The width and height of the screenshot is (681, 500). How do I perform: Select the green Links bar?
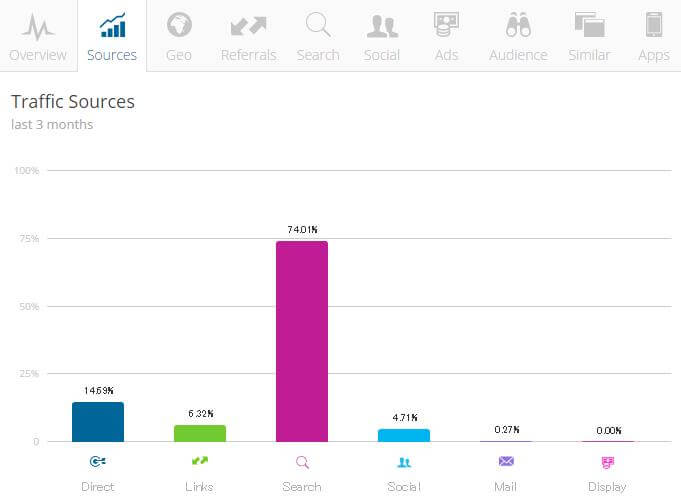(x=200, y=433)
